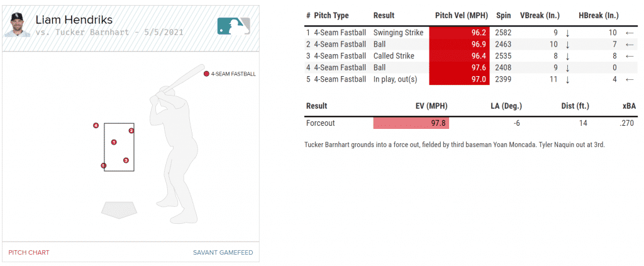
Task: Open the Savant Gamefeed link
Action: [223, 252]
